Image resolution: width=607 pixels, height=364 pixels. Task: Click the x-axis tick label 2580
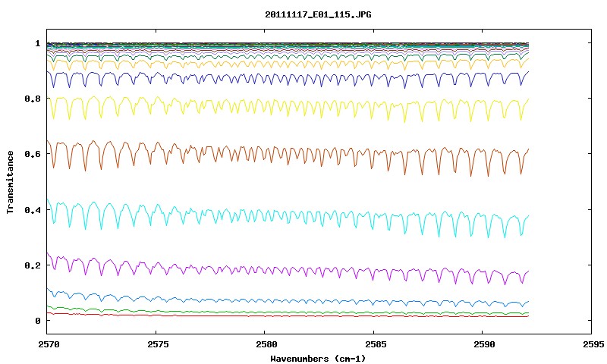tap(266, 344)
